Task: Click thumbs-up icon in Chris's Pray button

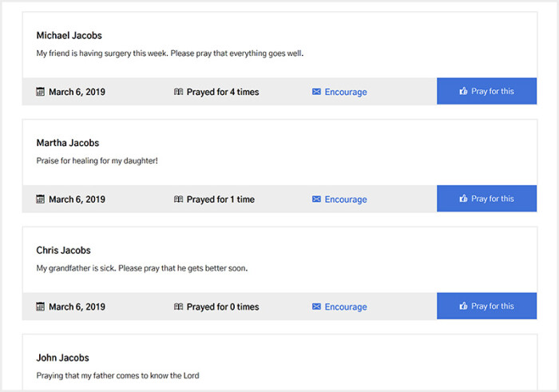Action: pyautogui.click(x=463, y=307)
